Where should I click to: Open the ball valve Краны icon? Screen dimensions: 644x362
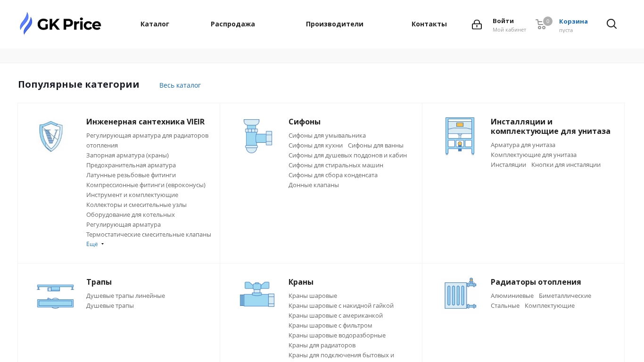pyautogui.click(x=257, y=294)
